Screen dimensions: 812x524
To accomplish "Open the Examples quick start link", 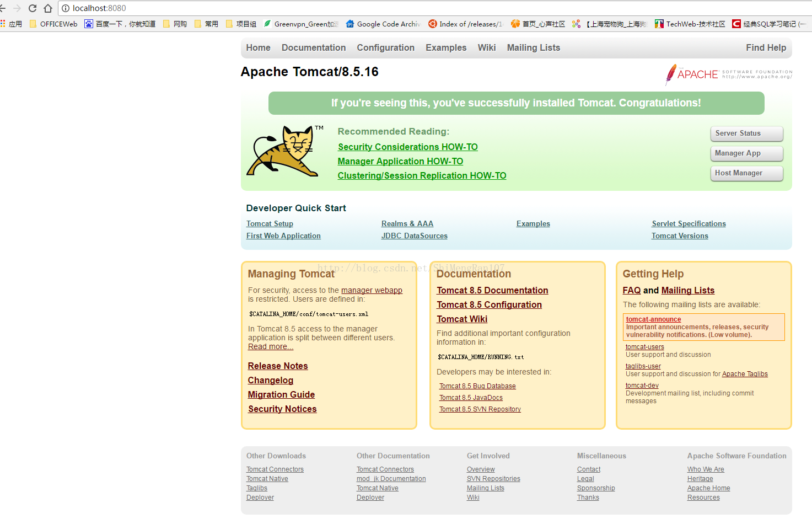I will click(533, 223).
